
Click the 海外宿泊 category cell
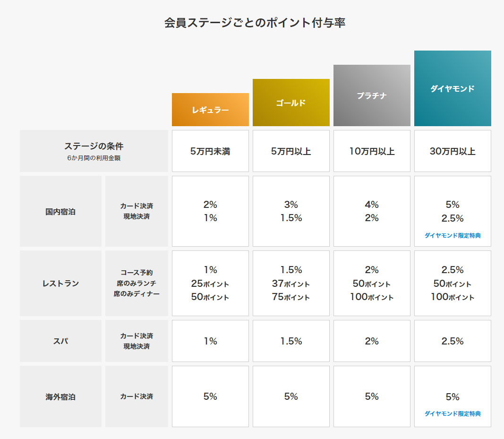pyautogui.click(x=60, y=396)
